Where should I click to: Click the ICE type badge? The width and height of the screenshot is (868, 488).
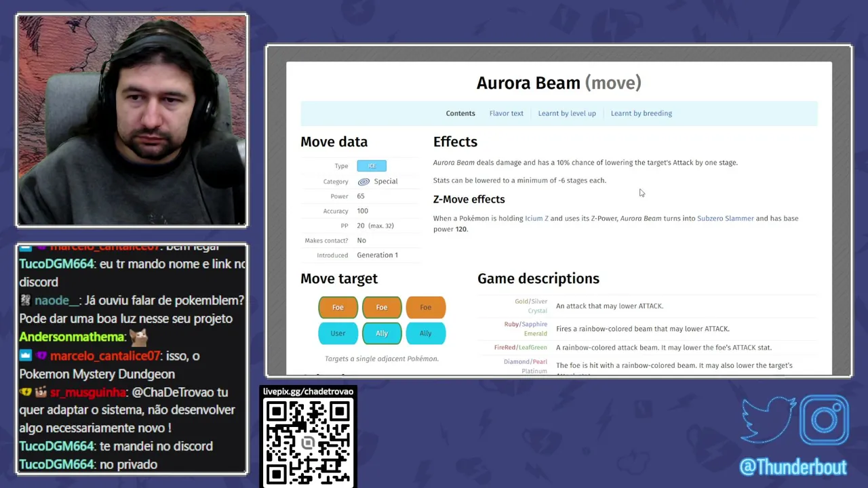372,166
